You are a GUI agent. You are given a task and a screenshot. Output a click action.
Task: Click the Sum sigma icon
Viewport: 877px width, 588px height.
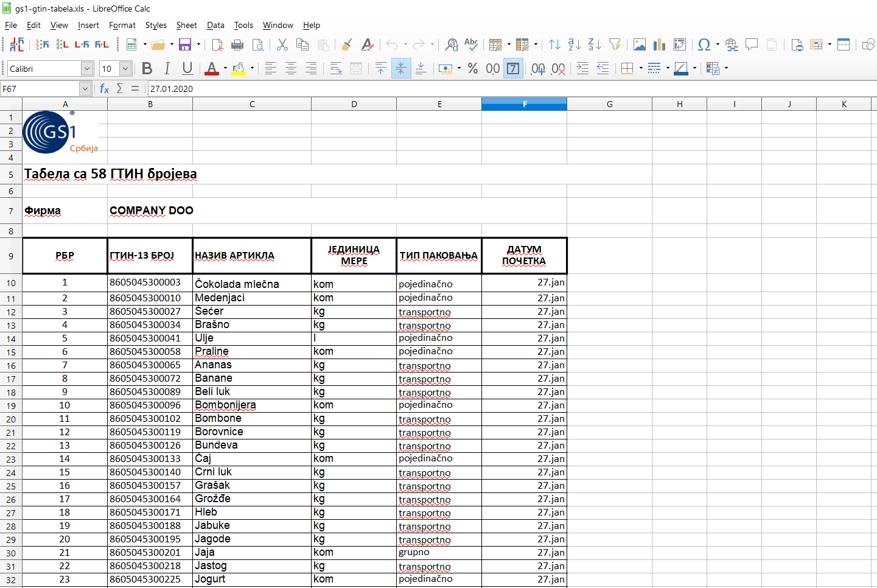click(120, 89)
